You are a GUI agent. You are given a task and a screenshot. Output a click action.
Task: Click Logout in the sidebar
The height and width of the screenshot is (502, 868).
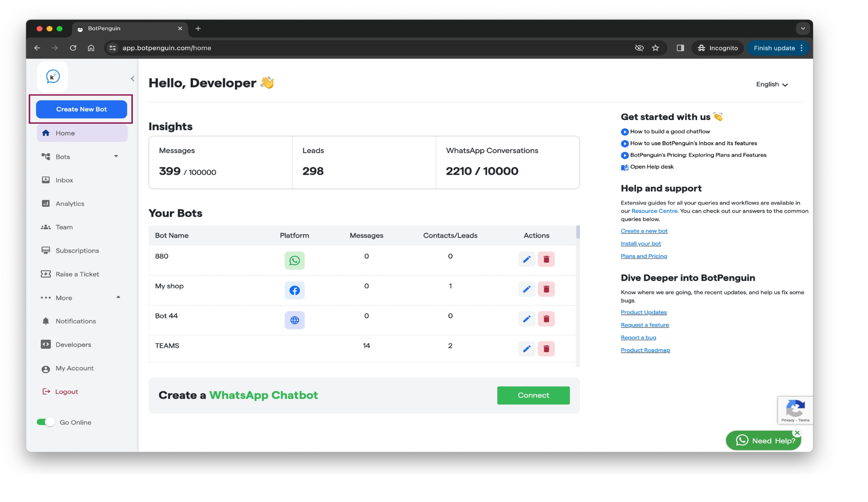[x=67, y=391]
